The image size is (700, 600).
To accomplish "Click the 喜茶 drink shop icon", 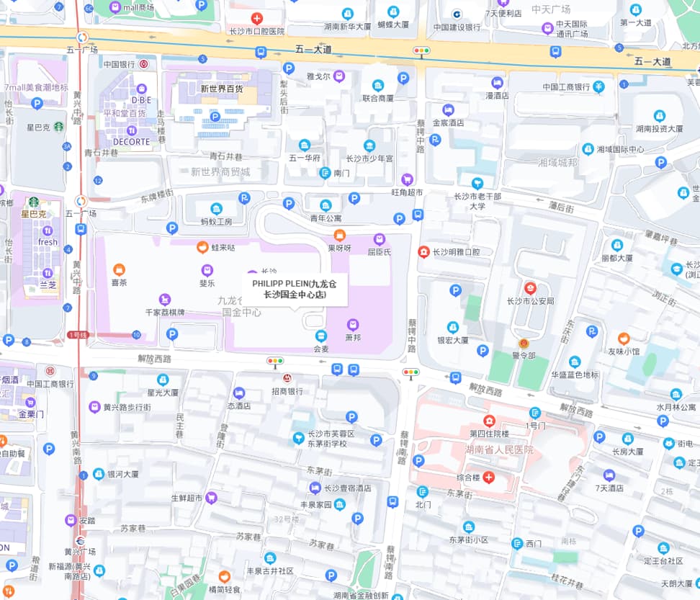I will click(119, 269).
